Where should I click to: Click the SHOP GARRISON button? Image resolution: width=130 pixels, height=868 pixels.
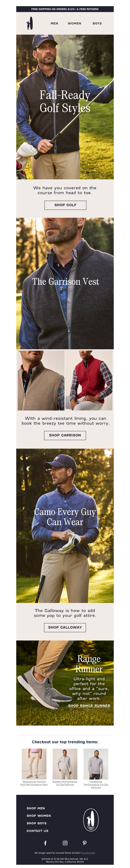coord(65,435)
